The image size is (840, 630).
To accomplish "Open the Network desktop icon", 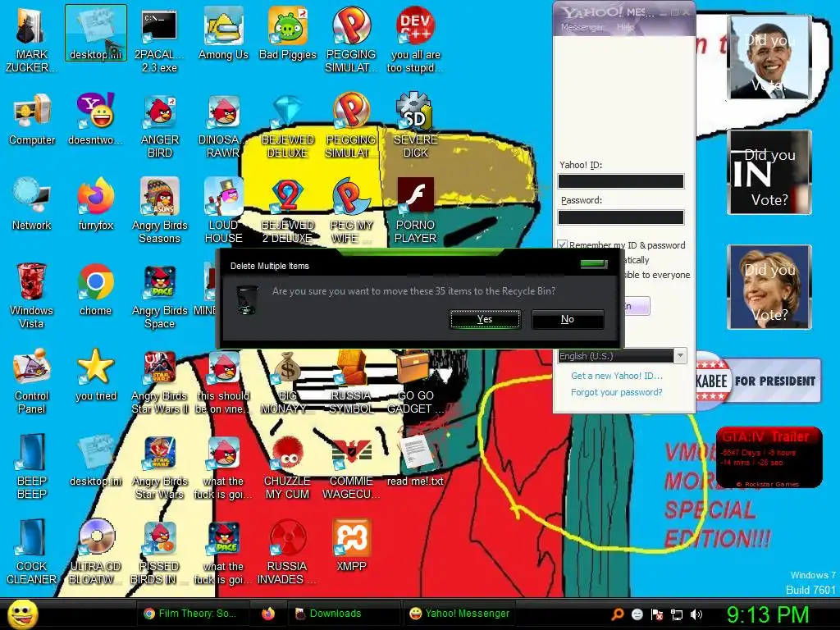I will [32, 204].
